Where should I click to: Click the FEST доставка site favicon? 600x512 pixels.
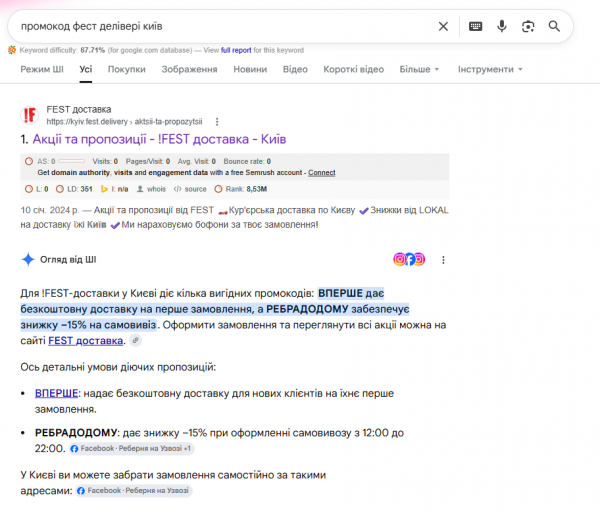click(29, 115)
